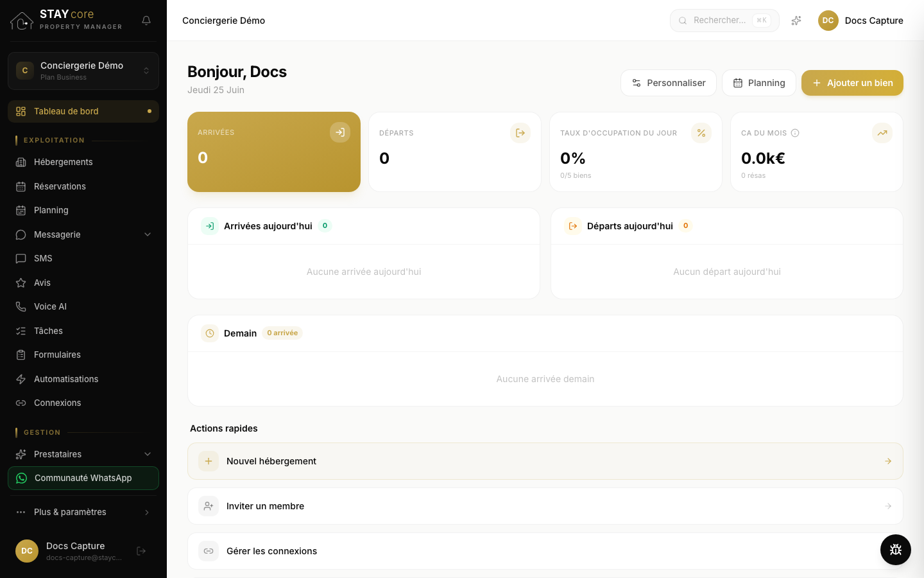Open Connexions in the sidebar
Screen dimensions: 924x578
pos(83,403)
